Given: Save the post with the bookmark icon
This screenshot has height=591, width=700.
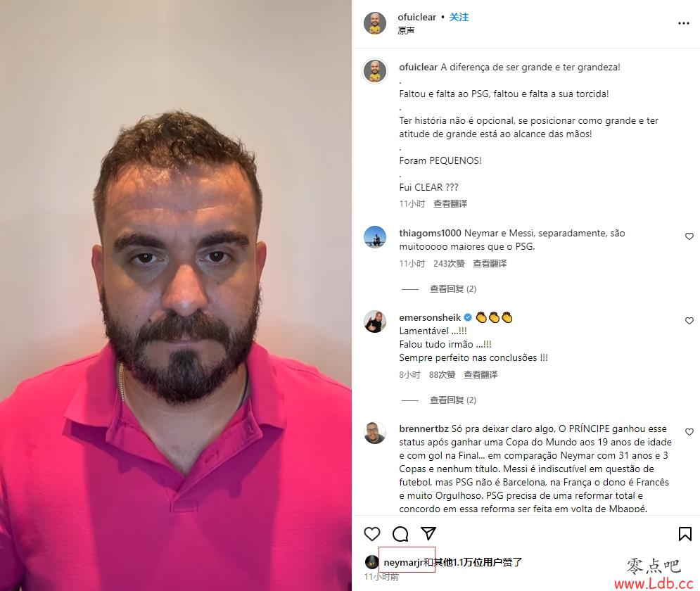Looking at the screenshot, I should coord(685,534).
